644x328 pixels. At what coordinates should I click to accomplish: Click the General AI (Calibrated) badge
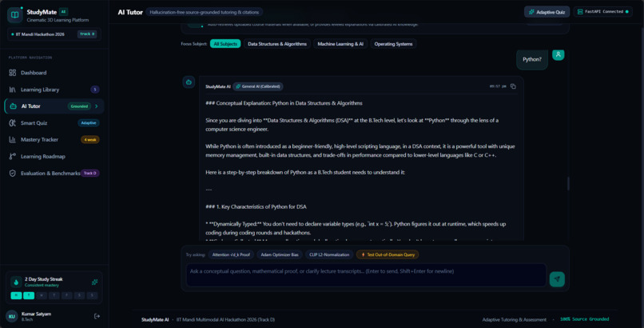coord(258,86)
